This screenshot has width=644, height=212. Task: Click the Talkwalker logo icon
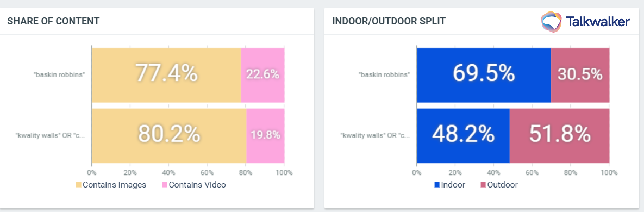click(x=552, y=21)
